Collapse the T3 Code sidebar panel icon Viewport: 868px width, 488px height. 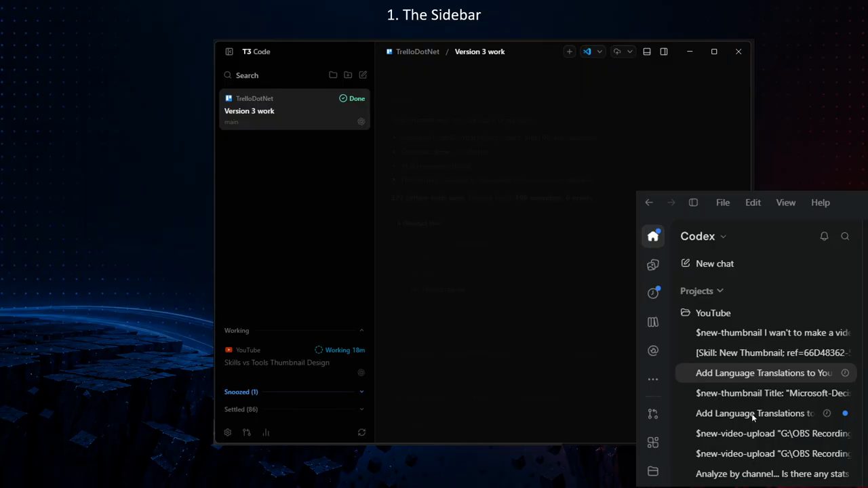click(229, 52)
